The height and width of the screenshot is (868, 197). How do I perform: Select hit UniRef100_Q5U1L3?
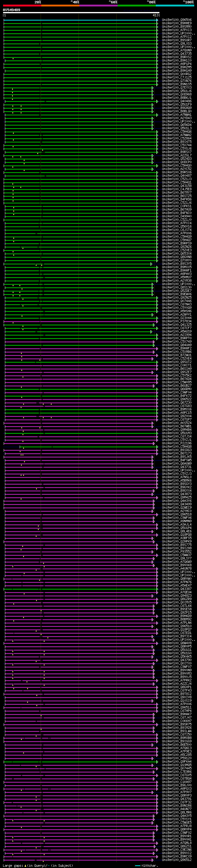point(177,128)
